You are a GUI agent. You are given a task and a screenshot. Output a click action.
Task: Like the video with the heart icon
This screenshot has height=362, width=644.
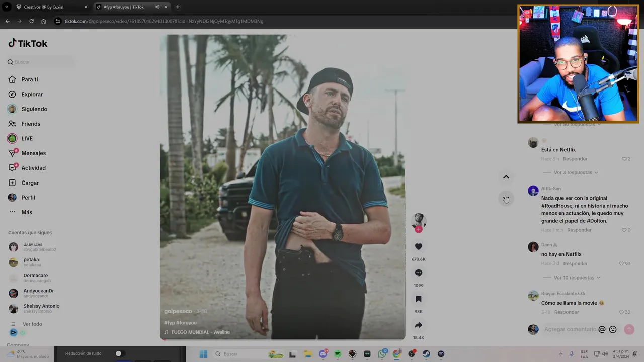coord(418,246)
